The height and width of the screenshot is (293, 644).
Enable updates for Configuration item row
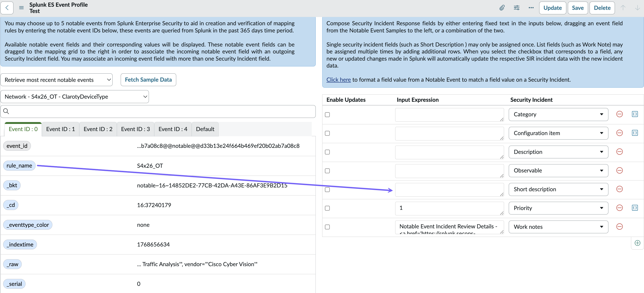(x=327, y=133)
